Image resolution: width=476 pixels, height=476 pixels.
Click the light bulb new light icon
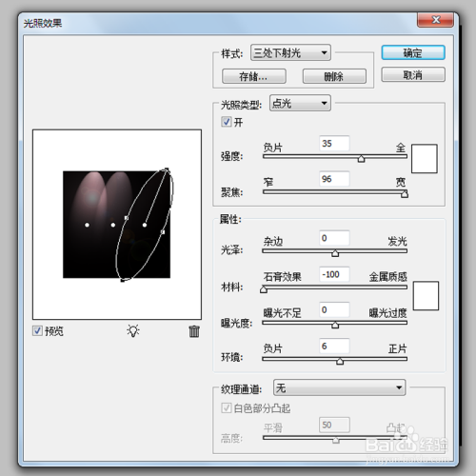(x=133, y=330)
